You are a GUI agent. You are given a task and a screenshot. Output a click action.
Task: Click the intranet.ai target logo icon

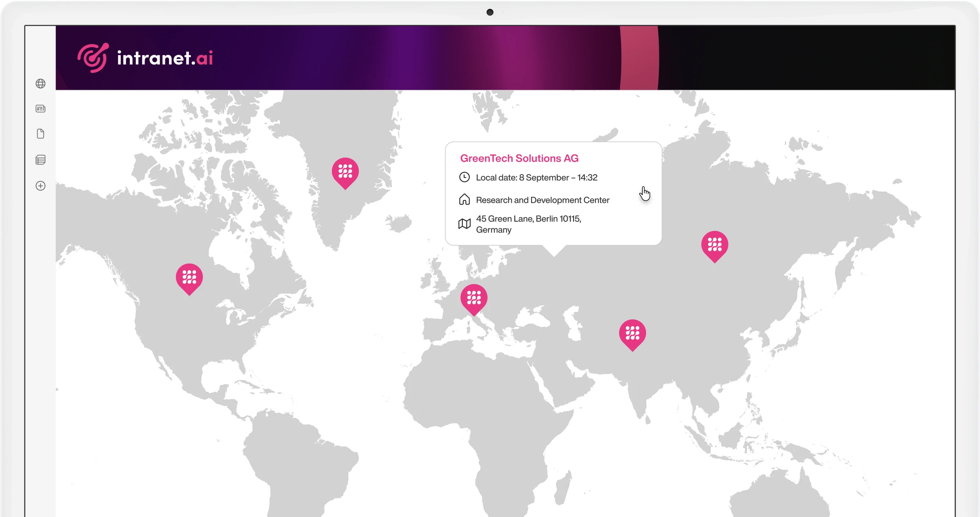93,58
